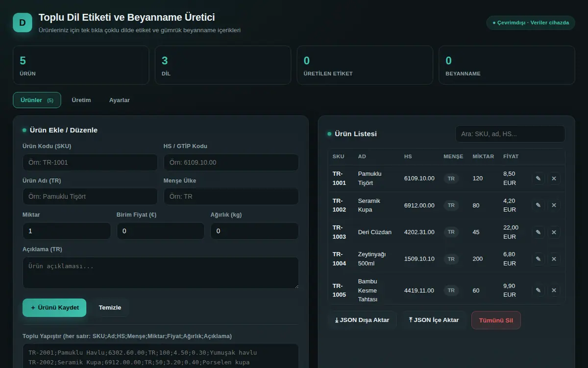Image resolution: width=588 pixels, height=368 pixels.
Task: Export products via JSON Dışa Aktar
Action: (x=362, y=320)
